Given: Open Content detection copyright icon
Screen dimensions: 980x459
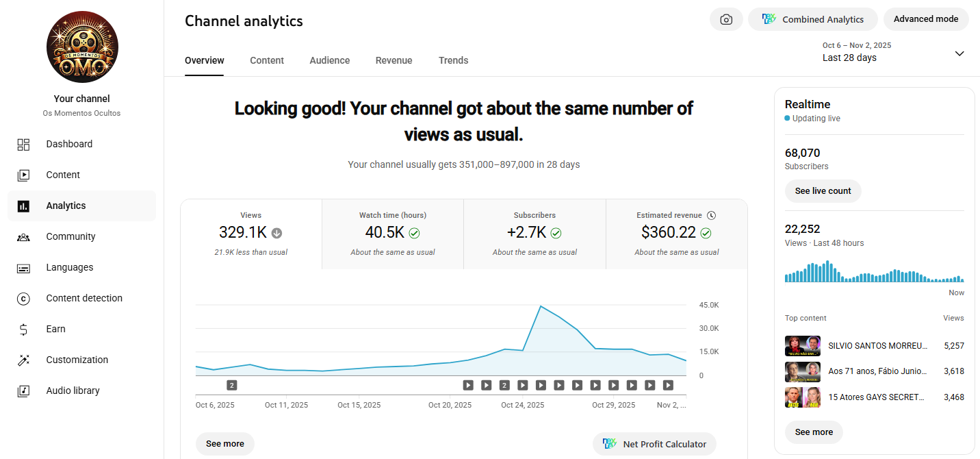Looking at the screenshot, I should (23, 299).
